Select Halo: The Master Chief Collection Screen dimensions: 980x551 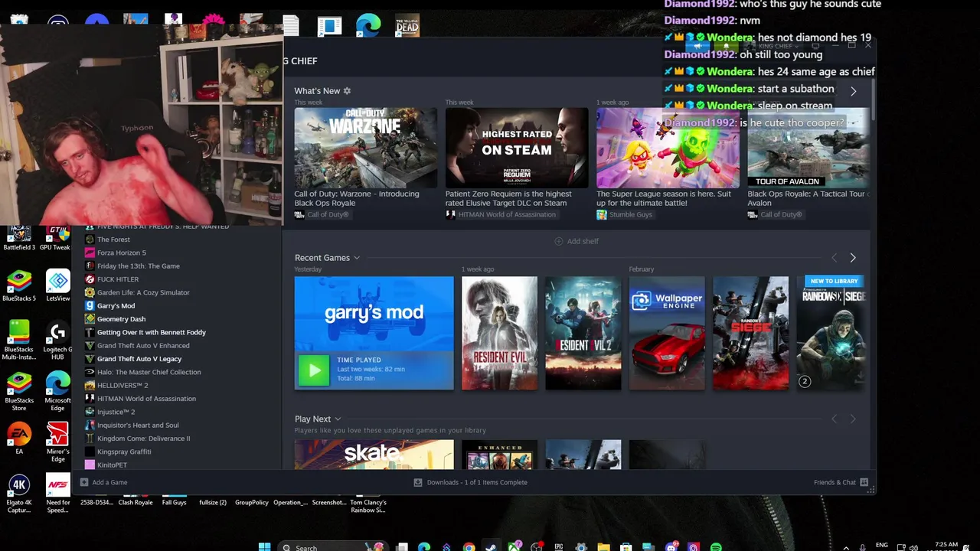(149, 372)
